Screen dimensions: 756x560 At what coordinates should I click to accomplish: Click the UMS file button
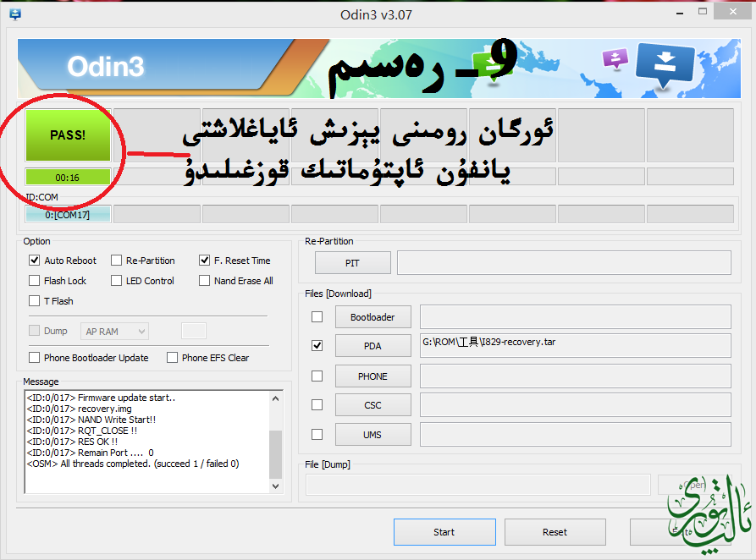372,434
